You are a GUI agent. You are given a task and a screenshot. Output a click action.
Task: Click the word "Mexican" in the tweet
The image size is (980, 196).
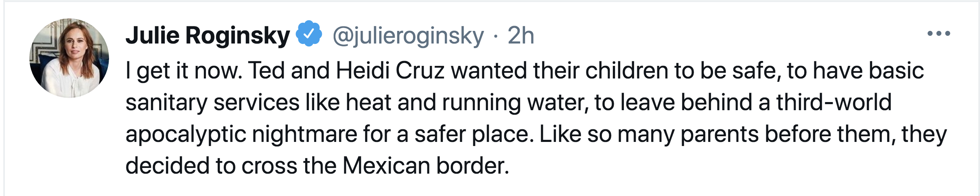pos(386,166)
